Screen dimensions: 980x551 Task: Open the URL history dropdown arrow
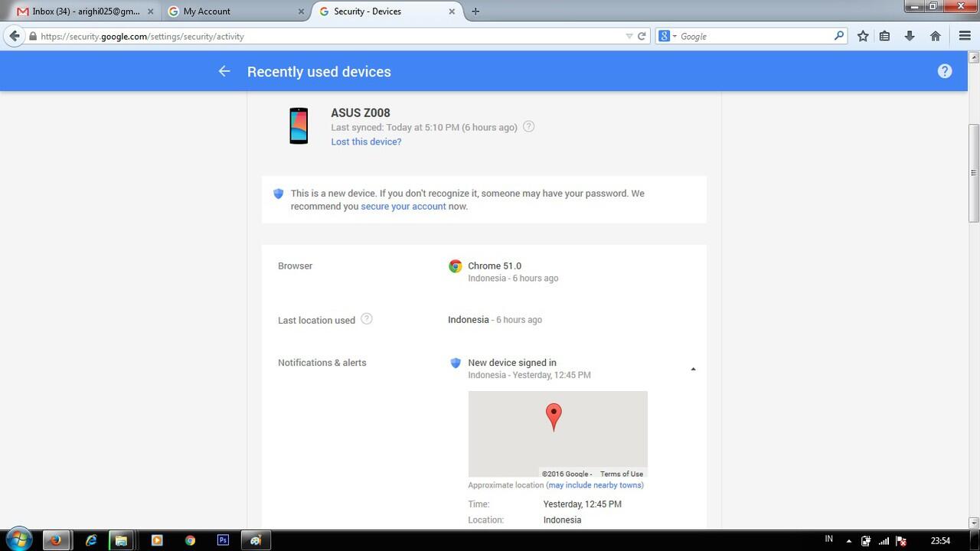[629, 36]
